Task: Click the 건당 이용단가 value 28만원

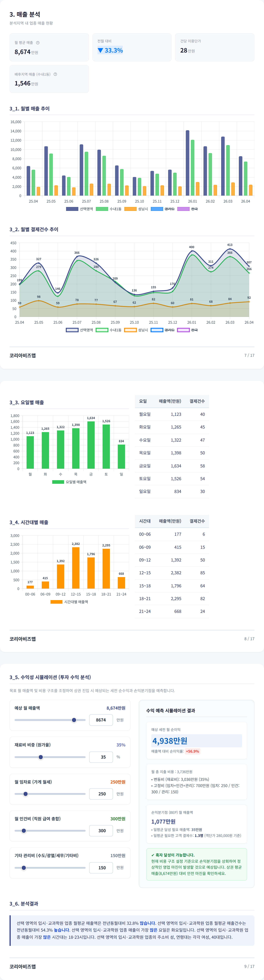Action: pyautogui.click(x=187, y=50)
